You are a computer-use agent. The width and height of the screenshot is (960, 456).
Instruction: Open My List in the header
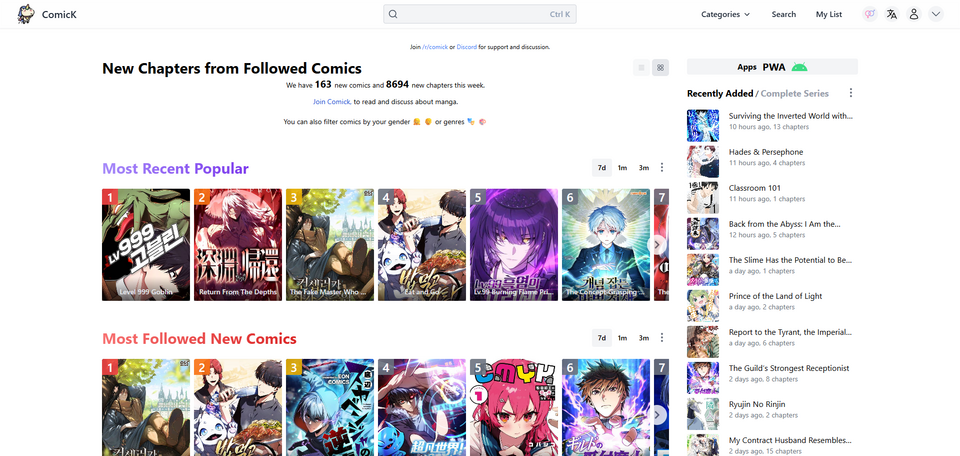[828, 14]
